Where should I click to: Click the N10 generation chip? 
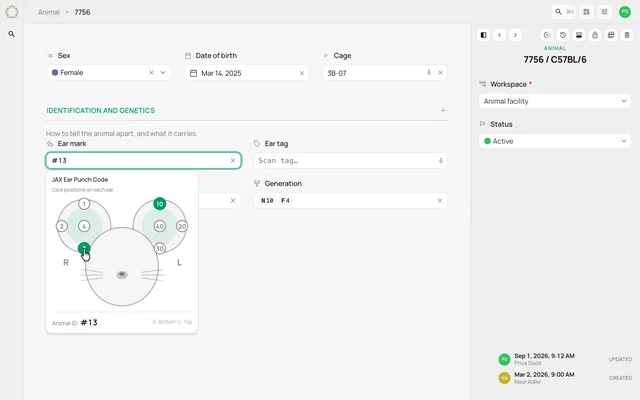pyautogui.click(x=267, y=200)
